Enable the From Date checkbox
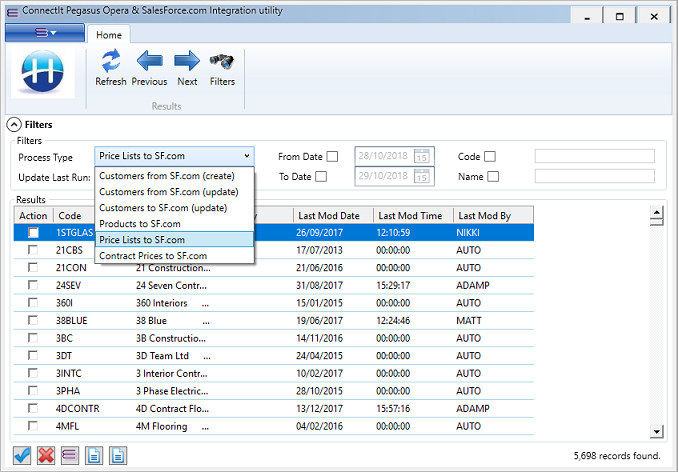 click(332, 156)
